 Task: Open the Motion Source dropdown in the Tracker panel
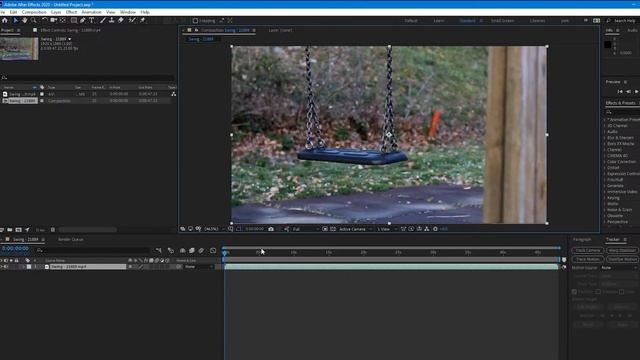pyautogui.click(x=619, y=268)
